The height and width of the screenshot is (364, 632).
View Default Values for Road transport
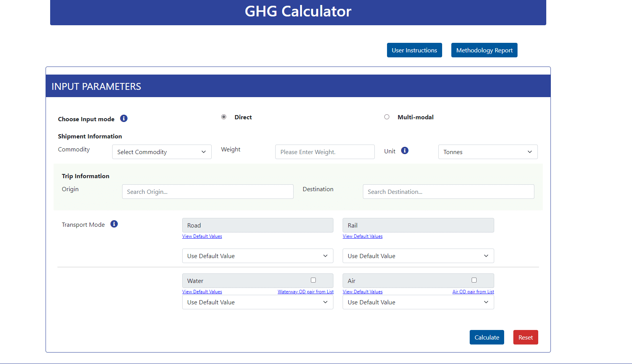202,236
